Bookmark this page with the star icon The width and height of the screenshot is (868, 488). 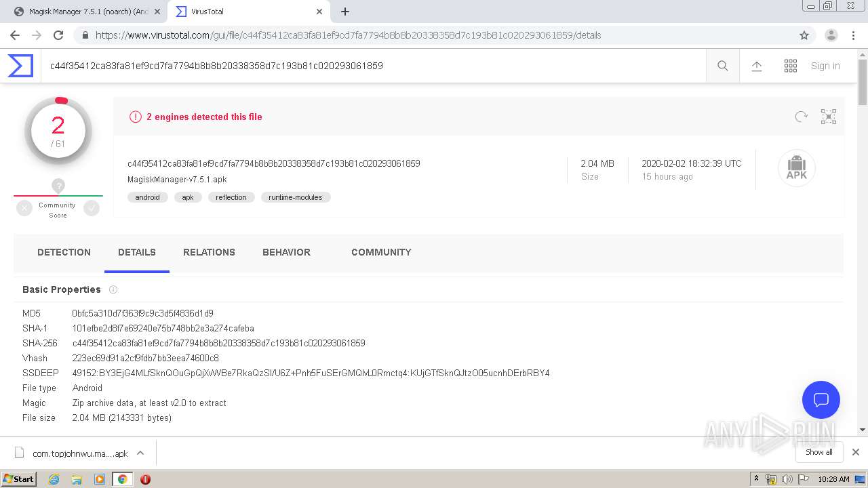pos(804,35)
